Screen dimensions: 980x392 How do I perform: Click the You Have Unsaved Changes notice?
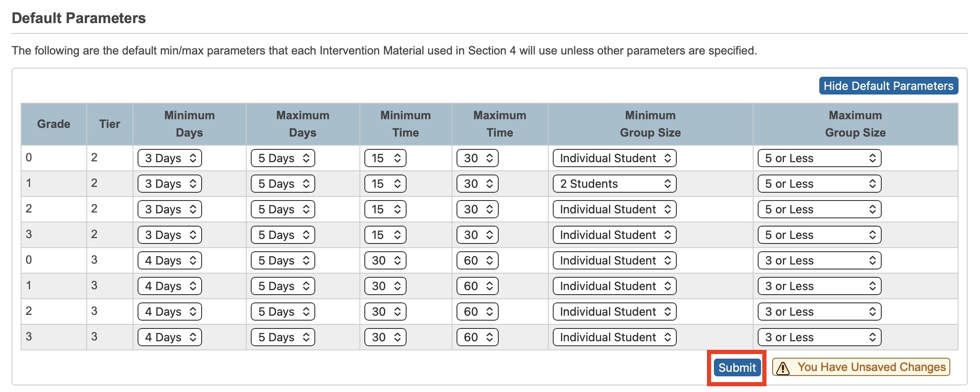(x=871, y=367)
